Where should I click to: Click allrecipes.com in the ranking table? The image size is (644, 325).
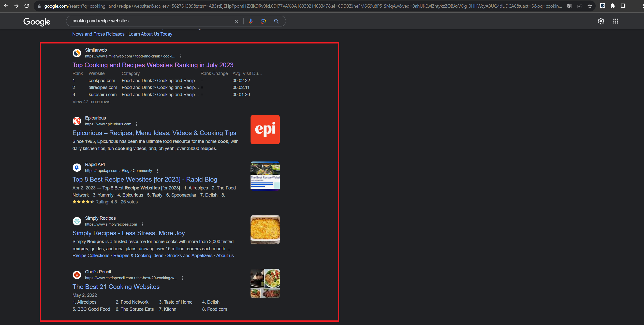103,87
